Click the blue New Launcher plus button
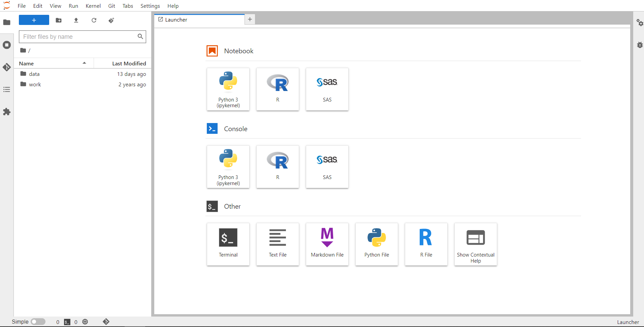The height and width of the screenshot is (327, 644). coord(34,20)
